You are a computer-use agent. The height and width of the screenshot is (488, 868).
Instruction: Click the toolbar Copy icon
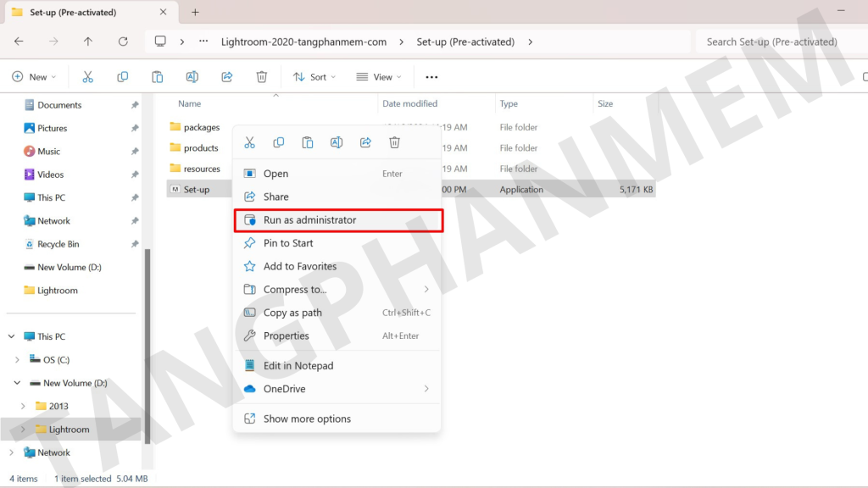tap(122, 77)
